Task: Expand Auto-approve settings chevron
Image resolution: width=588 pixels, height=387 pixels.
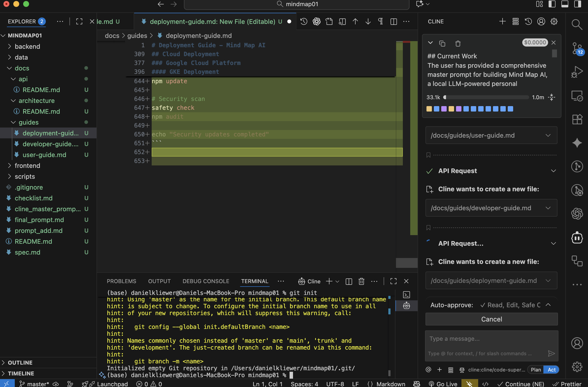Action: (548, 305)
